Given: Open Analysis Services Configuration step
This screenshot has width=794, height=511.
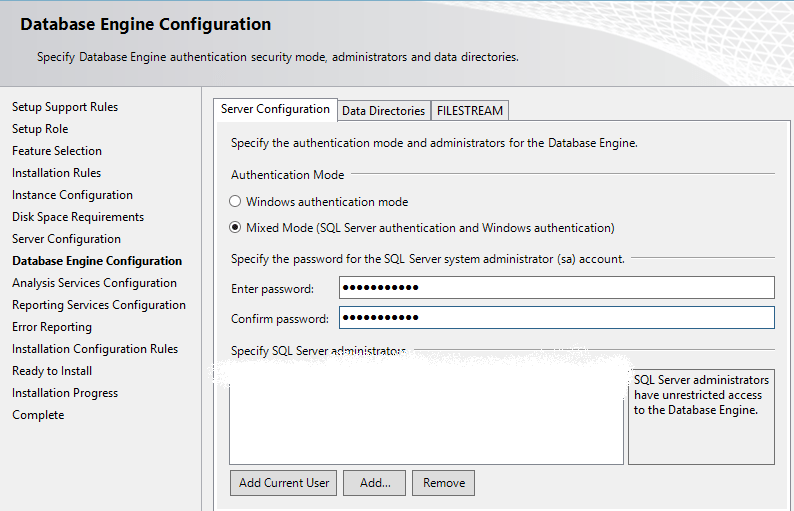Looking at the screenshot, I should 94,283.
